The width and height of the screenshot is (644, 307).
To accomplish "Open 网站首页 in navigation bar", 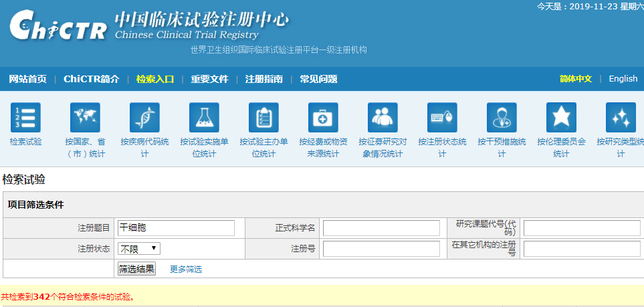I will (x=28, y=79).
